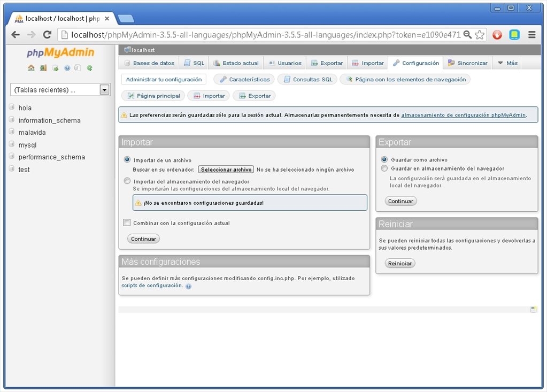This screenshot has height=392, width=547.
Task: Open the Características subtab
Action: [x=244, y=80]
